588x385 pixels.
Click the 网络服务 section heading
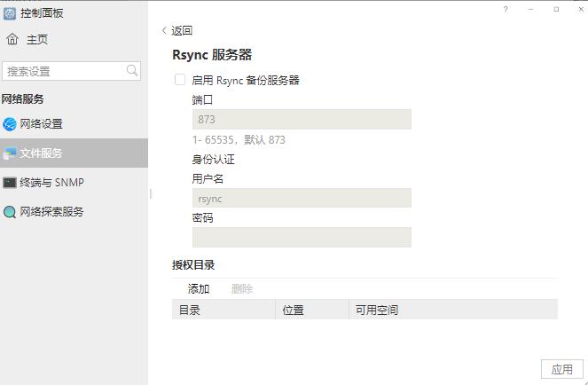(23, 99)
